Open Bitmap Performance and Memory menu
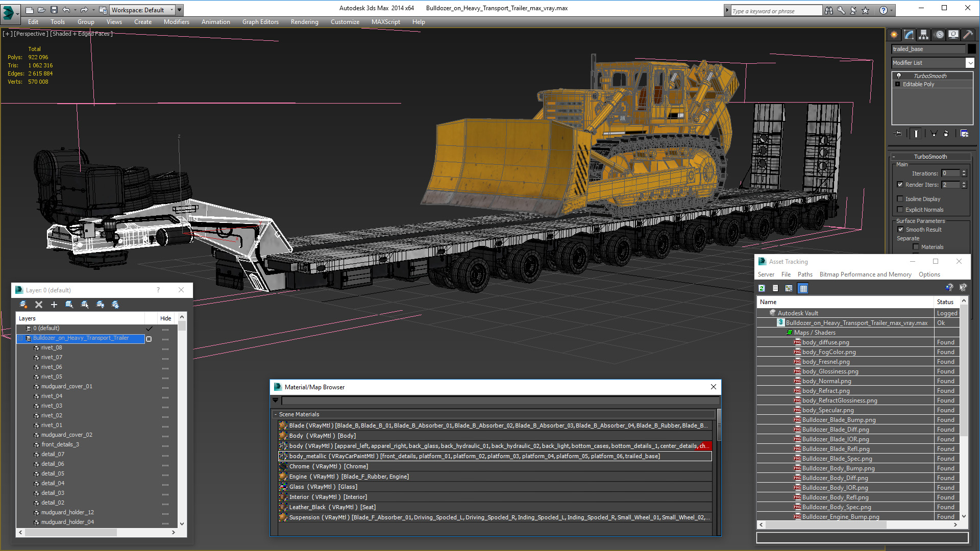The image size is (980, 551). [865, 274]
